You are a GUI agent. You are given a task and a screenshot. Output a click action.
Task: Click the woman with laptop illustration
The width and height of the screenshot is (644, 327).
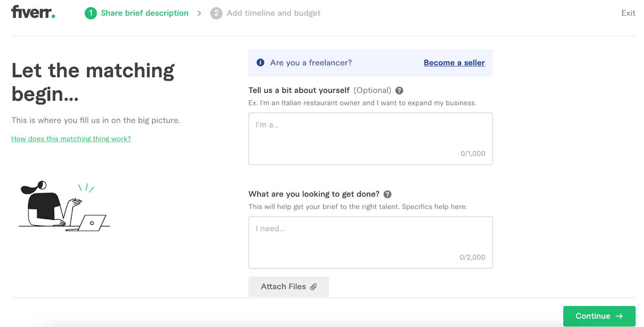[64, 206]
